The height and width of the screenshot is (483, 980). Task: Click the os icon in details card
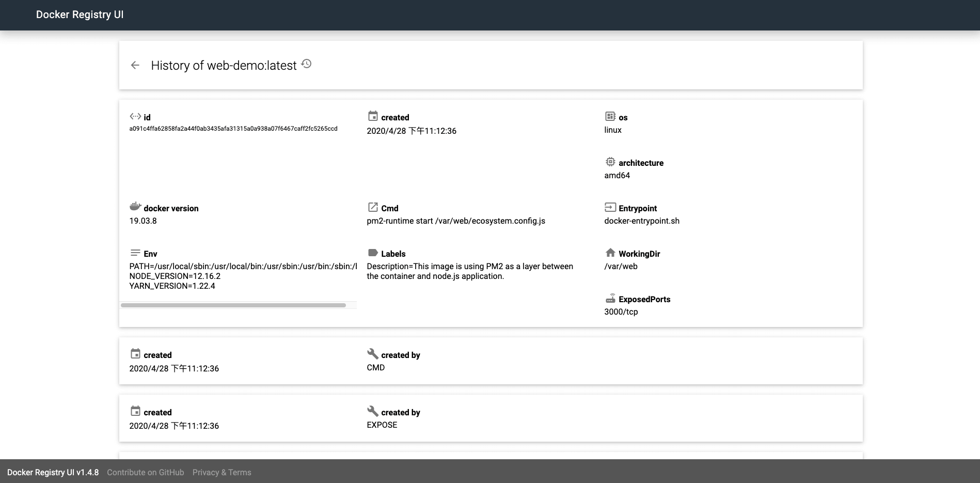(610, 117)
